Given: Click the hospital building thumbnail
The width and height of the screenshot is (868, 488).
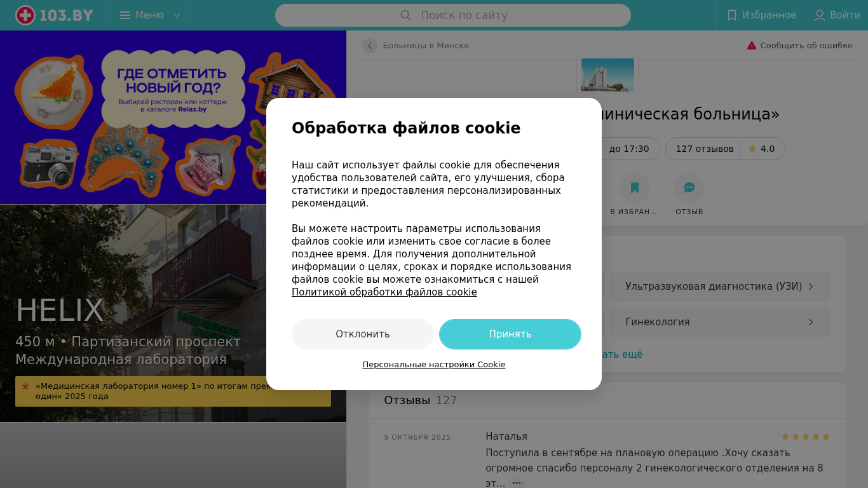Looking at the screenshot, I should (607, 75).
